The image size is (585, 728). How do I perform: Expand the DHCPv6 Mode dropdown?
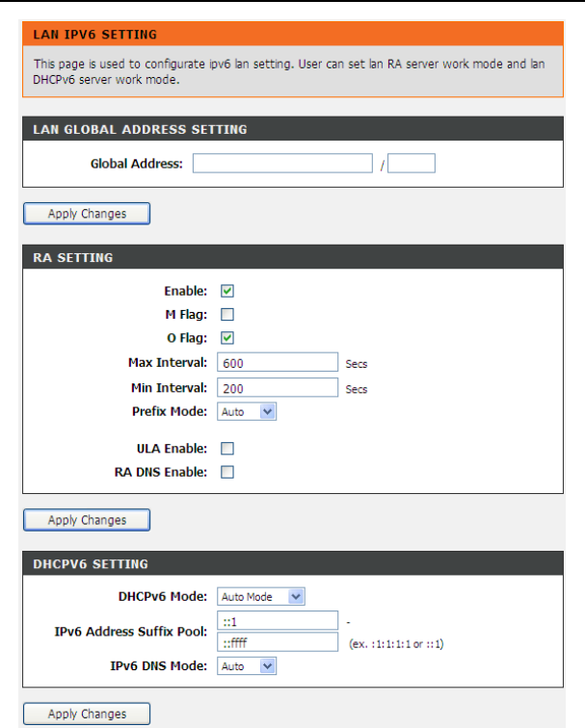pos(261,597)
